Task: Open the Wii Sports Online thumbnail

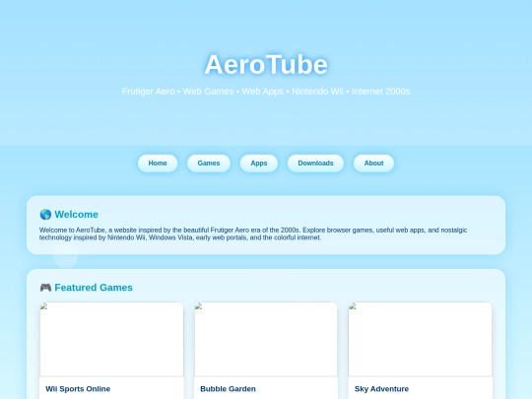Action: point(111,339)
